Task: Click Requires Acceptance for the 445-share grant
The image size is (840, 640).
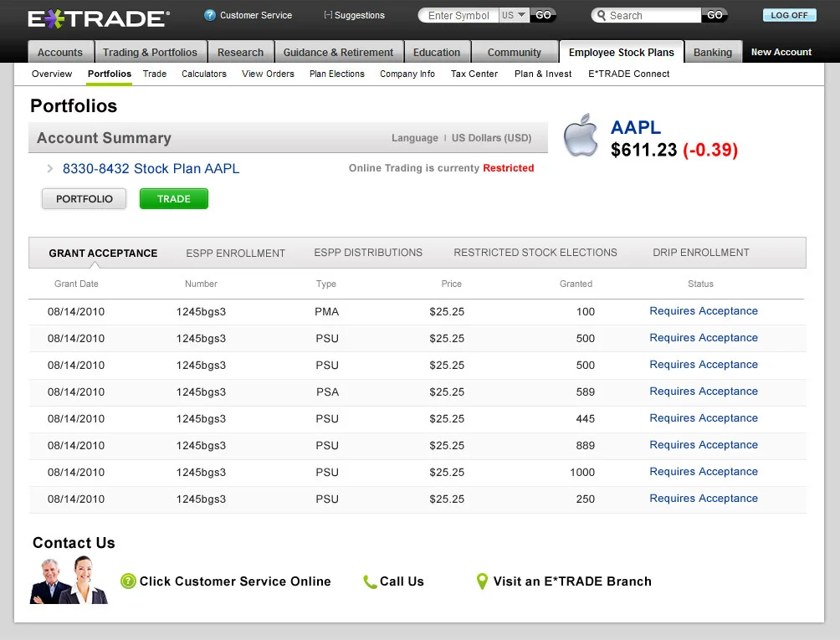Action: (704, 418)
